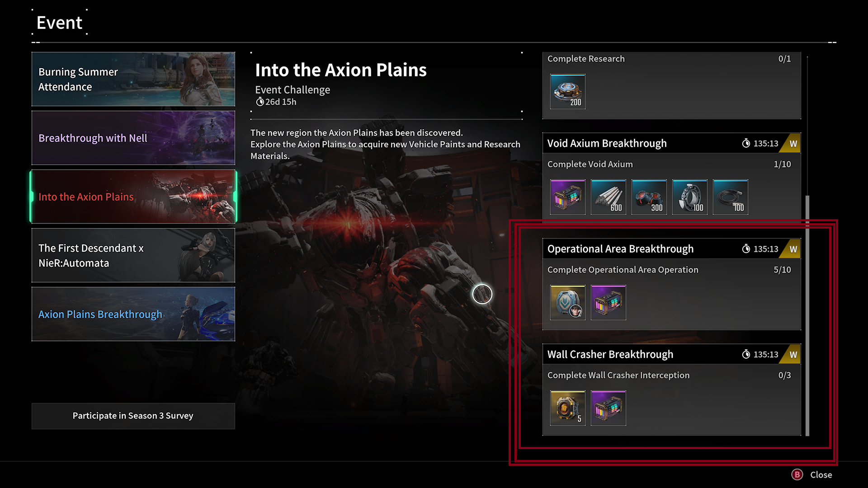Click the Close button prompt

812,474
